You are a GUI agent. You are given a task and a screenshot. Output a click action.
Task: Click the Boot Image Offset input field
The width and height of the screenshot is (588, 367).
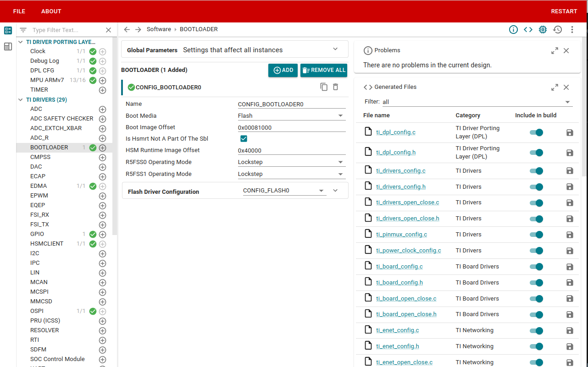[x=291, y=127]
